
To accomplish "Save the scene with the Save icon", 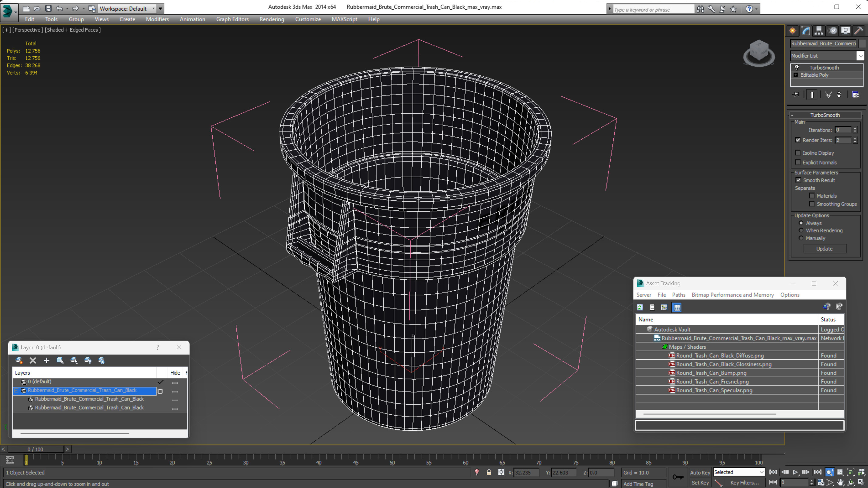I will (x=48, y=9).
